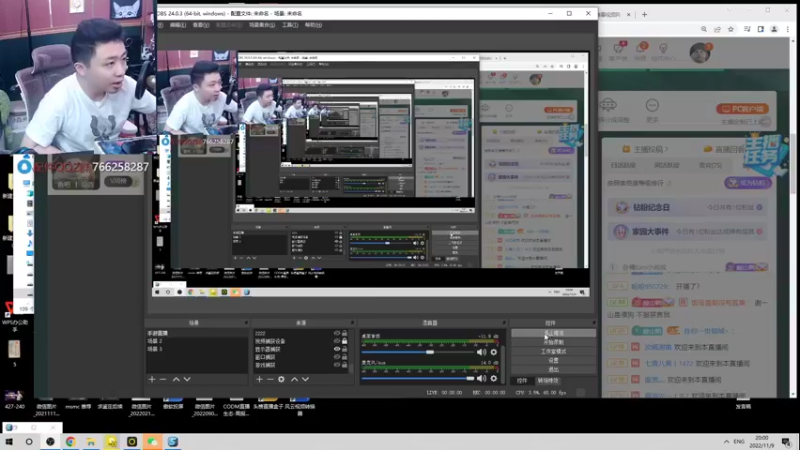Toggle visibility of the 视频捕获设备 source
Screen dimensions: 800x450
337,341
